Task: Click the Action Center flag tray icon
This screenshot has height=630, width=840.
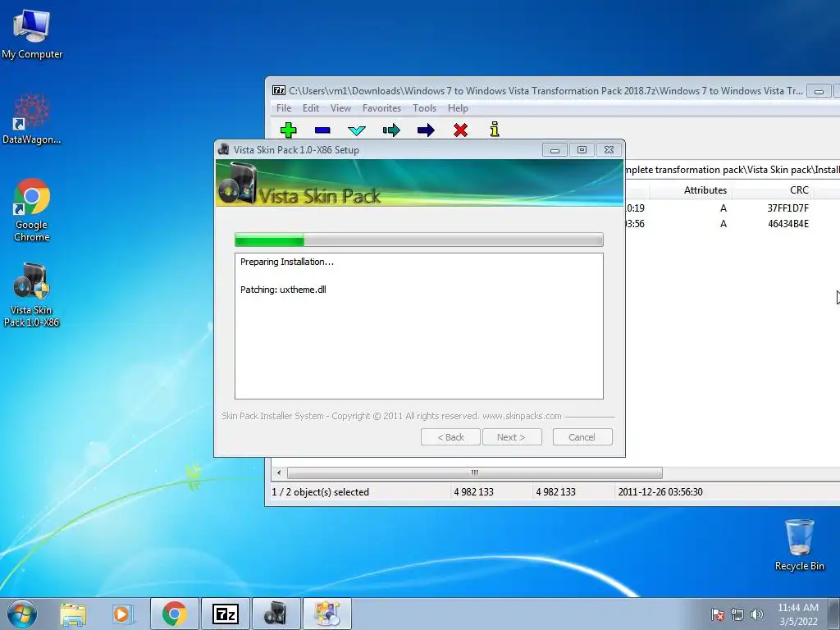Action: [718, 614]
